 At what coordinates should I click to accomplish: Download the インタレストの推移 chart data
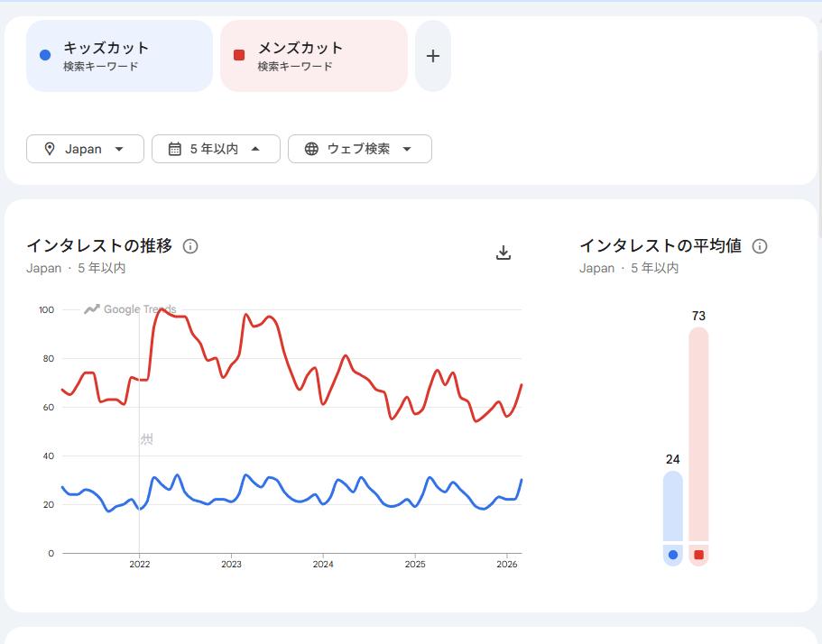tap(503, 253)
